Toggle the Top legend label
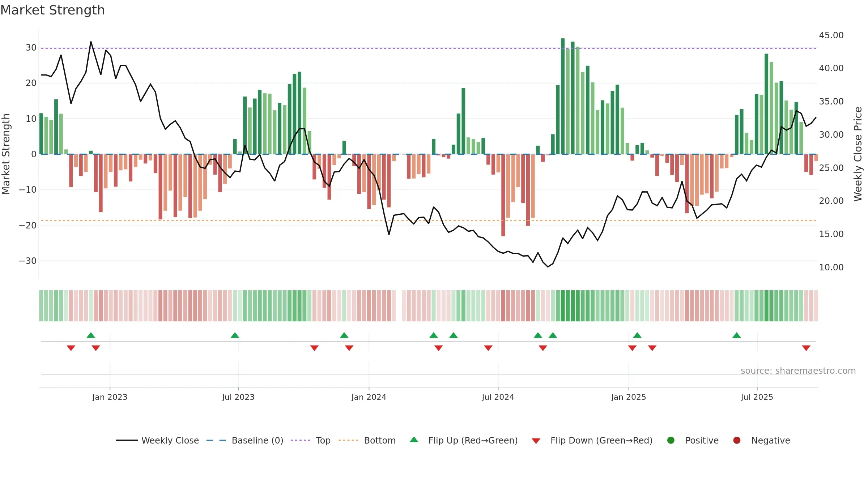Image resolution: width=868 pixels, height=488 pixels. click(x=323, y=441)
